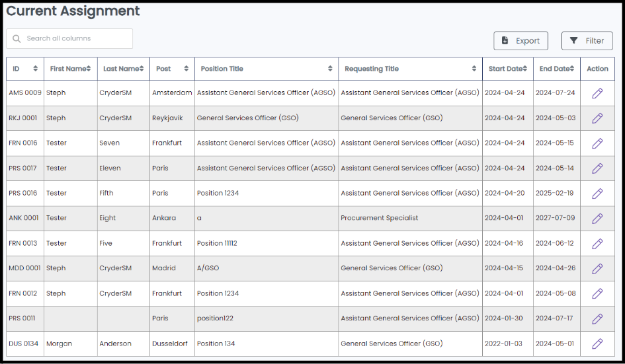This screenshot has width=625, height=364.
Task: Open editor for MDD 0001 via pencil
Action: 597,269
